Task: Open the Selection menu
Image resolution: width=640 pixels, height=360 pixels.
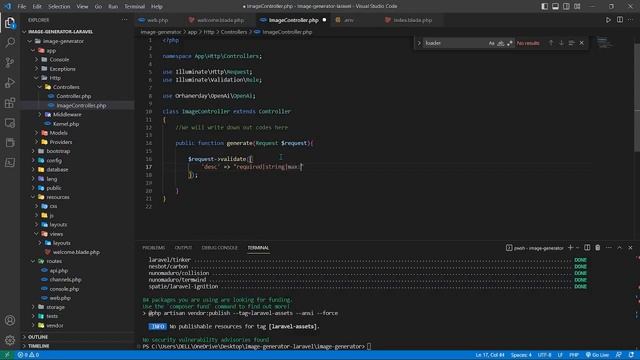Action: [x=59, y=7]
